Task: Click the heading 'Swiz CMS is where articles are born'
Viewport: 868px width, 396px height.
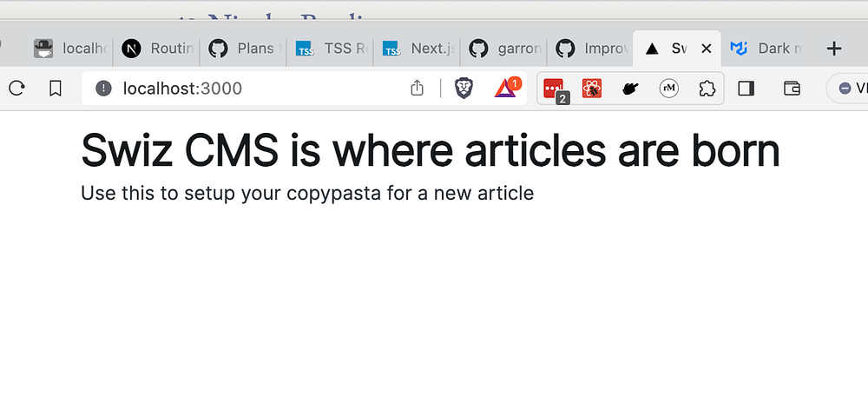Action: (x=431, y=150)
